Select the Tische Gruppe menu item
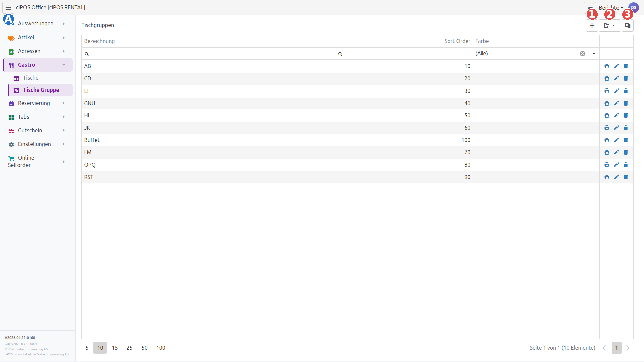Screen dimensions: 644x362 click(x=40, y=90)
